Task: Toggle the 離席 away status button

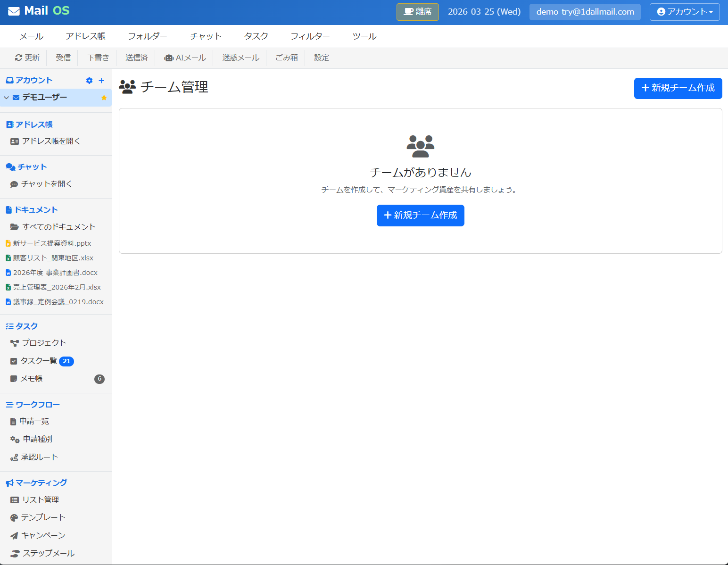Action: [417, 12]
